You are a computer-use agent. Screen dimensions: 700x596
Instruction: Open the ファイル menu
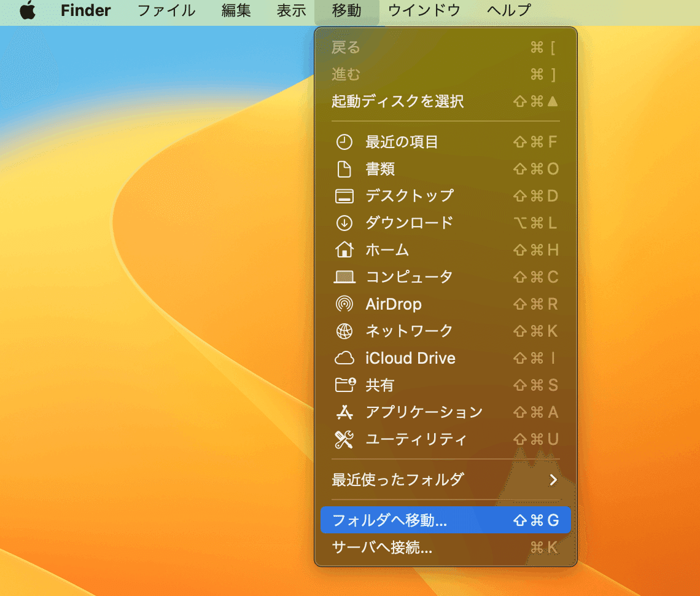pos(166,10)
